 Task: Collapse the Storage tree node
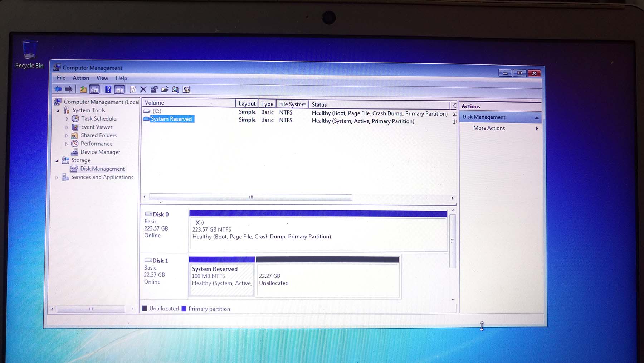pos(57,161)
